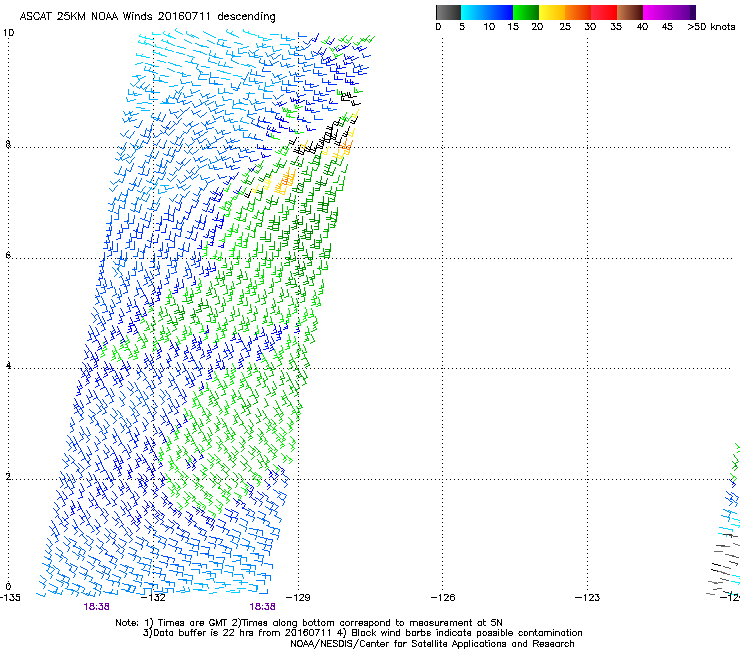
Task: Click the green 15-20 knots legend segment
Action: click(x=526, y=12)
